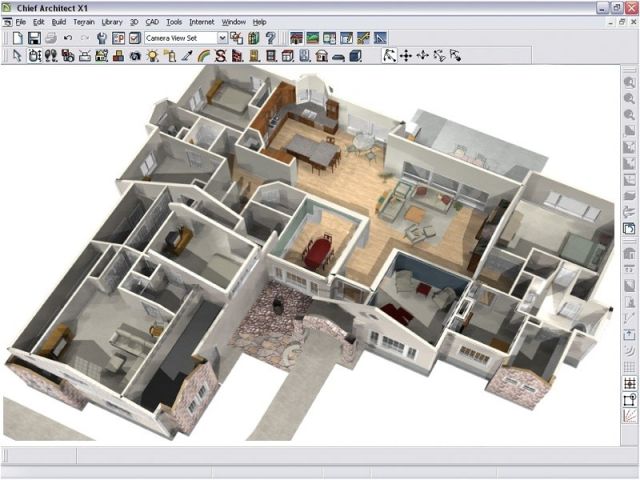The width and height of the screenshot is (640, 480).
Task: Click the Undo arrow icon
Action: 67,38
